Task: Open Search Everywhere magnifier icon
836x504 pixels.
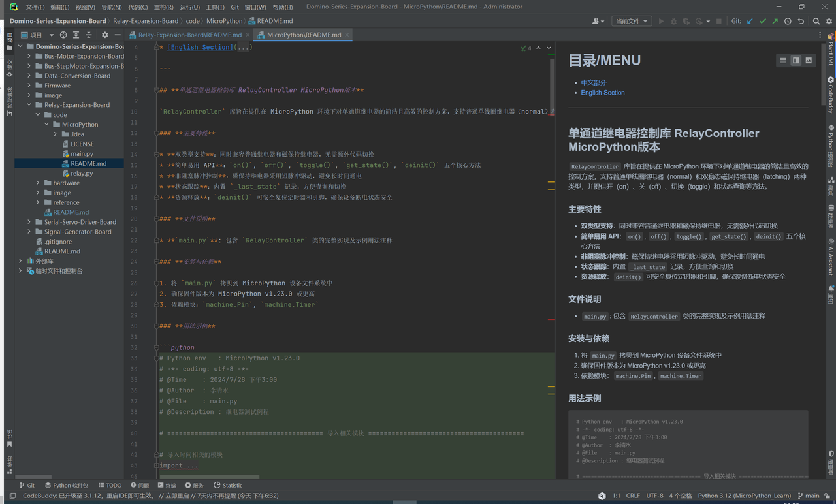Action: (x=816, y=21)
